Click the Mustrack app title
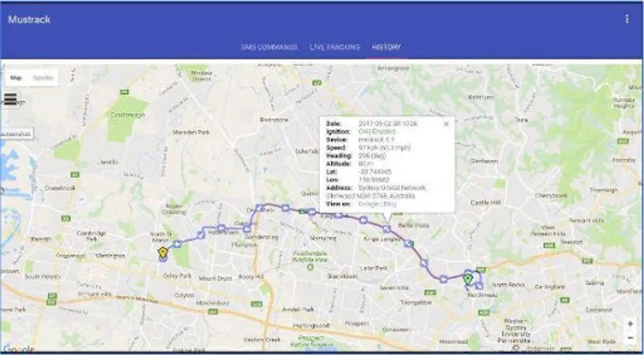This screenshot has width=644, height=355. pos(29,19)
